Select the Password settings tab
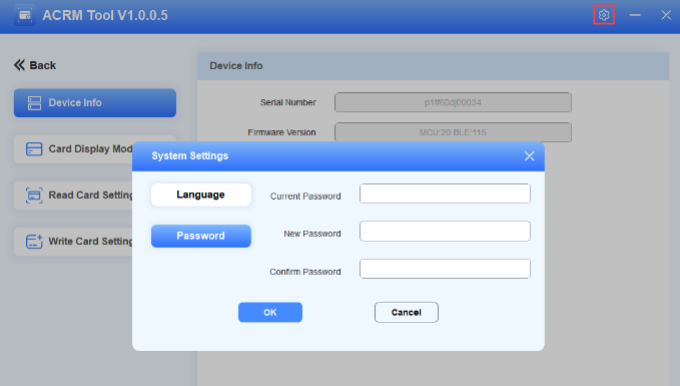The width and height of the screenshot is (680, 386). tap(201, 236)
